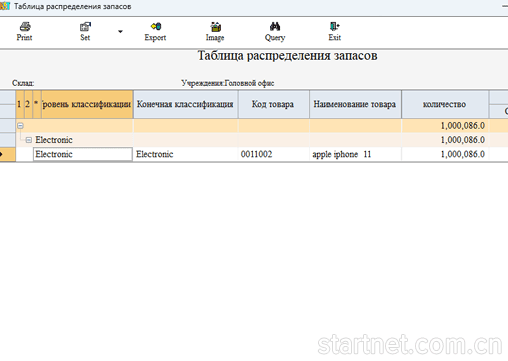Collapse the top-level total row
508x361 pixels.
click(x=20, y=126)
